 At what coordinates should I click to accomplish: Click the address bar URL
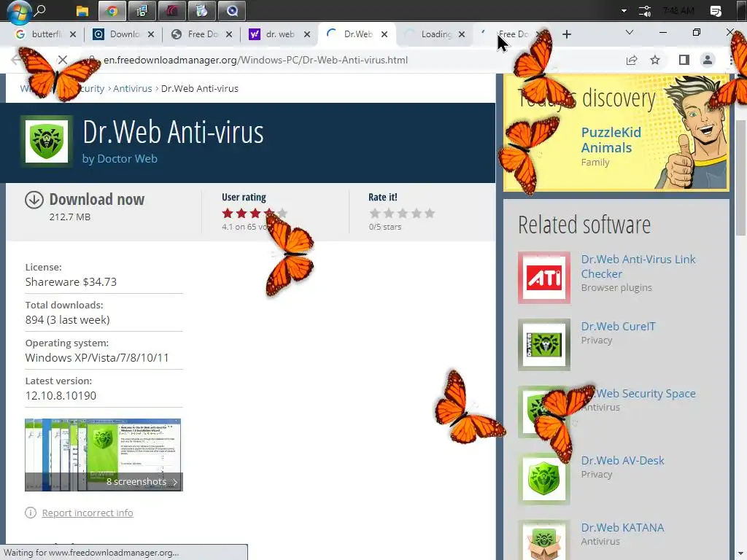click(x=256, y=60)
